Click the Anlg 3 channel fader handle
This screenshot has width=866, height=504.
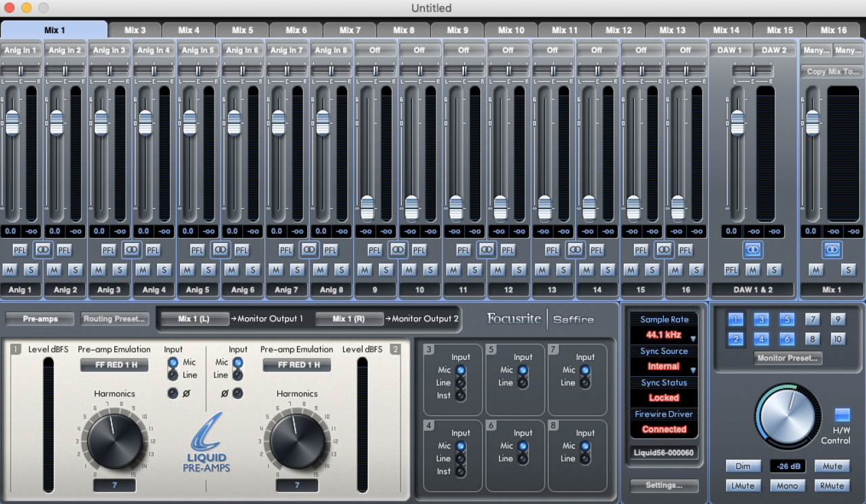(101, 122)
